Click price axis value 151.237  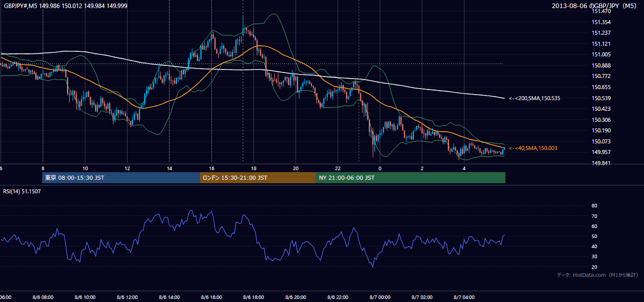tap(602, 33)
